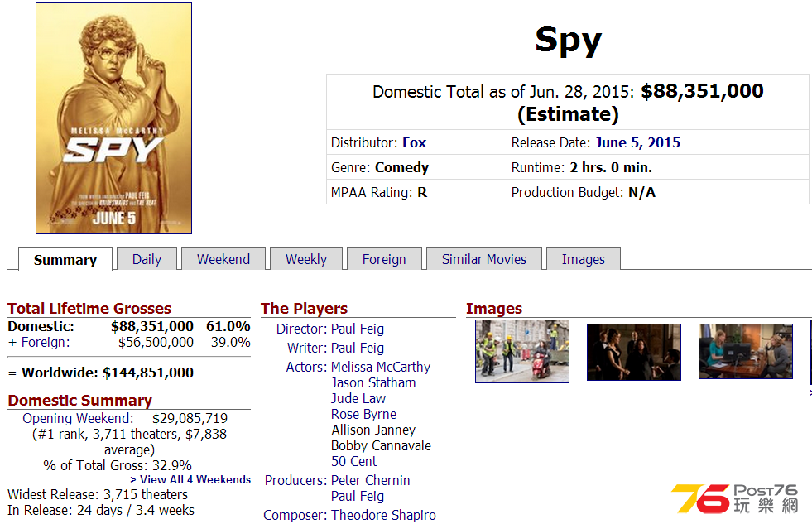This screenshot has width=812, height=524.
Task: Click the Worldwide total $144,851,000
Action: click(148, 373)
